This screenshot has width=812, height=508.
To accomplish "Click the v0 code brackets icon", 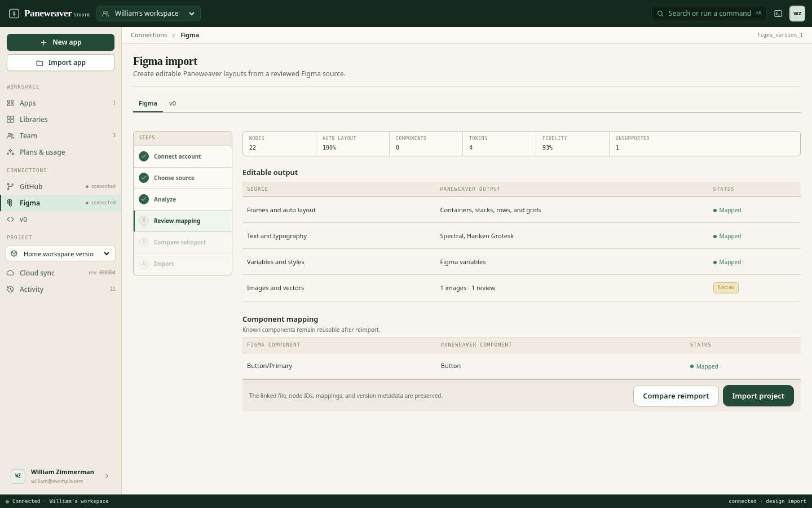I will 10,220.
